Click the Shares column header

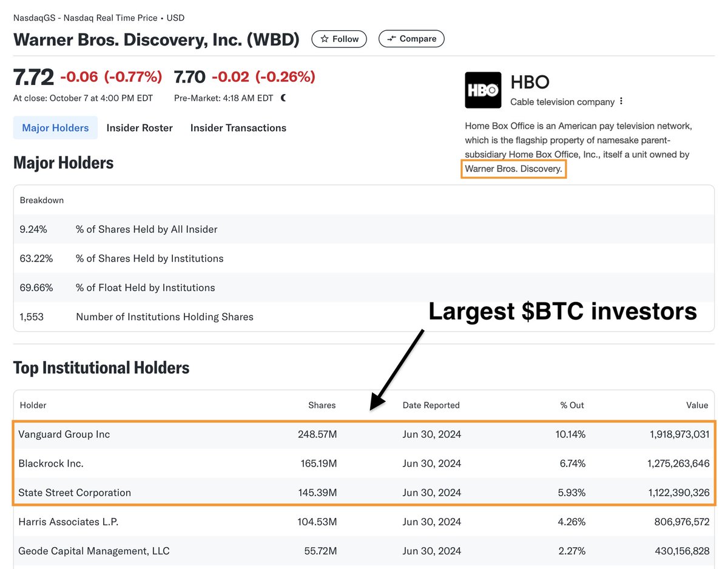[x=322, y=405]
